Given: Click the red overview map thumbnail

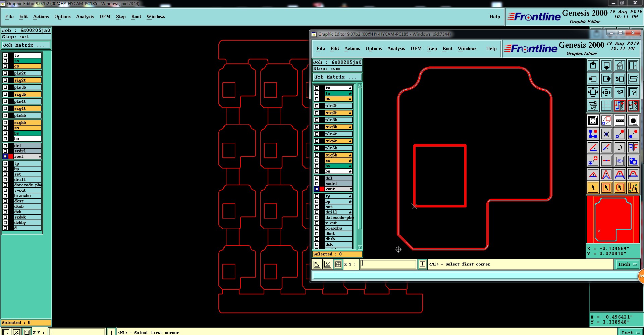Looking at the screenshot, I should click(613, 220).
